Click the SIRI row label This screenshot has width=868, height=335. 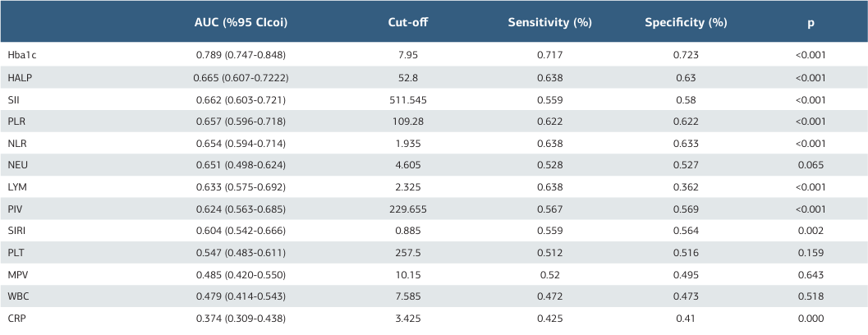pyautogui.click(x=16, y=231)
